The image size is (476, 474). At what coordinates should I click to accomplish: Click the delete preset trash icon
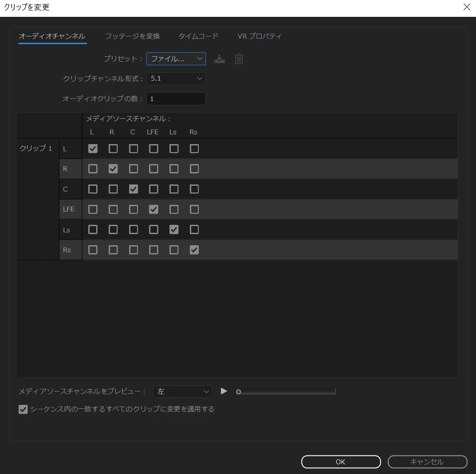pos(239,59)
